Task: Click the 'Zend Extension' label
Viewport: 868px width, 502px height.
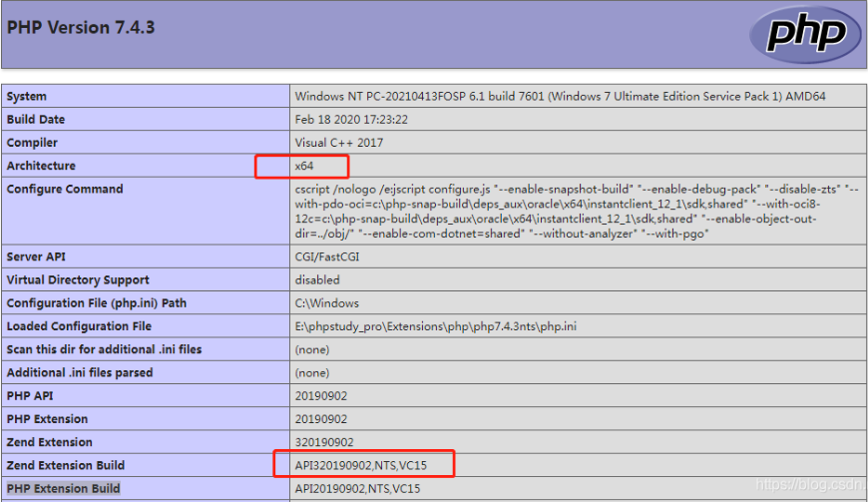Action: point(49,443)
